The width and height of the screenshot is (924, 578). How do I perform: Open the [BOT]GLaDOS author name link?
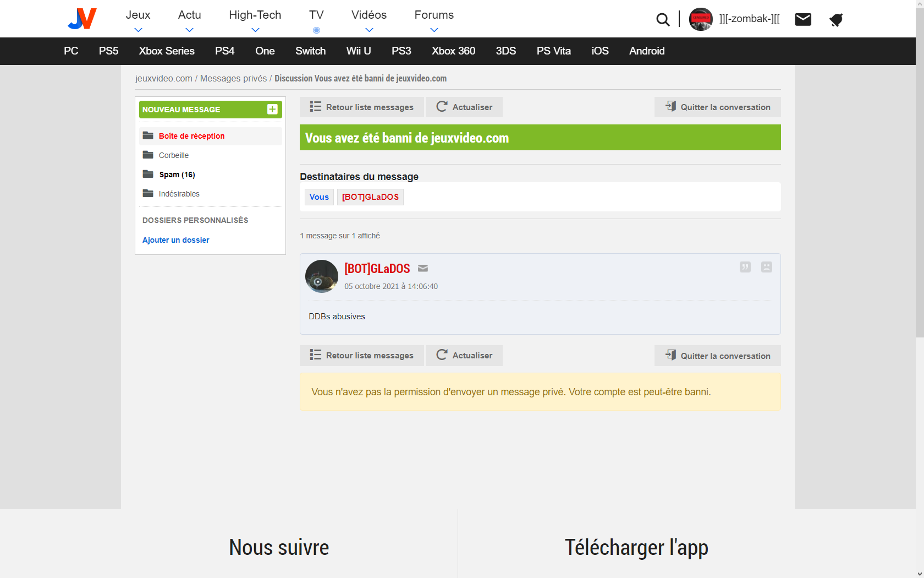tap(377, 269)
